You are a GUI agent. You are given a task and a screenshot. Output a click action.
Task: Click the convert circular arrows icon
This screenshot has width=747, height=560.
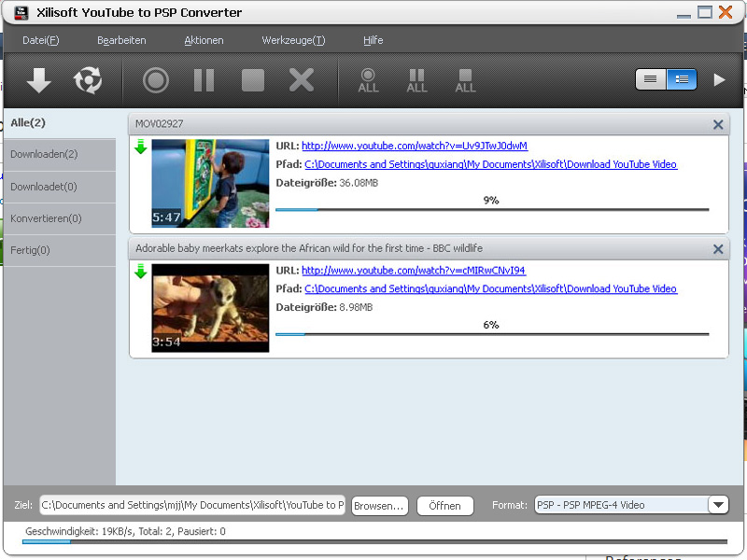pyautogui.click(x=88, y=80)
